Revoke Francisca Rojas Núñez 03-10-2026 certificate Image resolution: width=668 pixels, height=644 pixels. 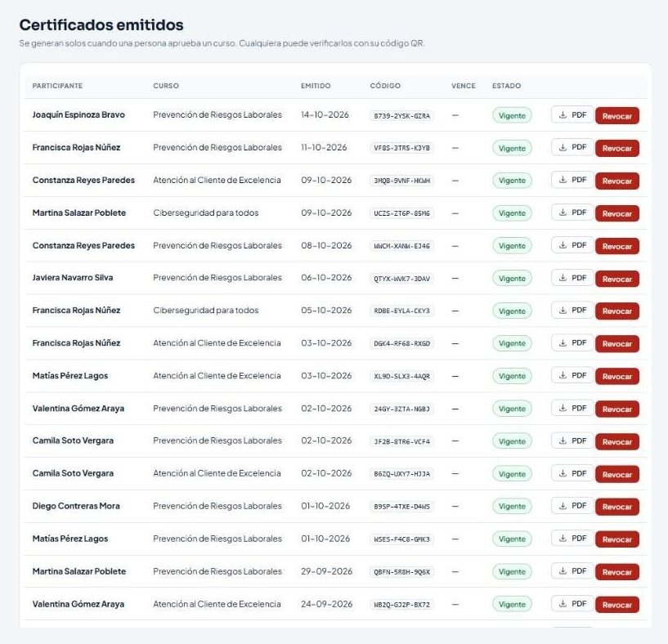pyautogui.click(x=616, y=344)
